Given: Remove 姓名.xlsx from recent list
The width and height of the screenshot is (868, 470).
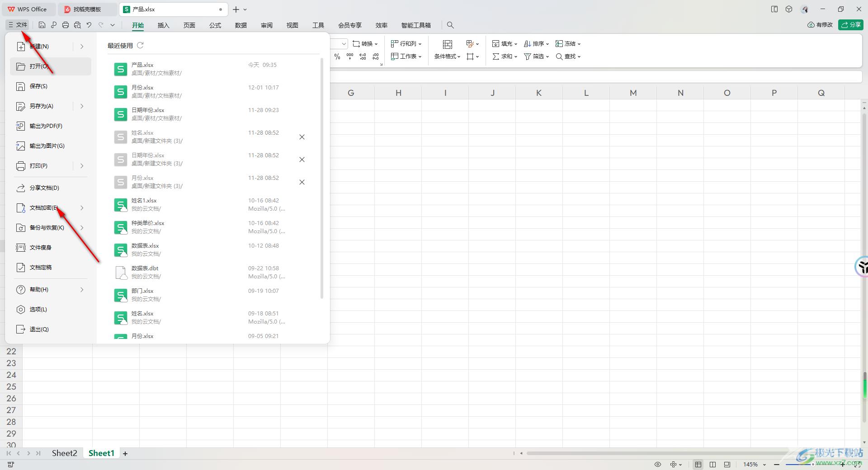Looking at the screenshot, I should coord(302,137).
